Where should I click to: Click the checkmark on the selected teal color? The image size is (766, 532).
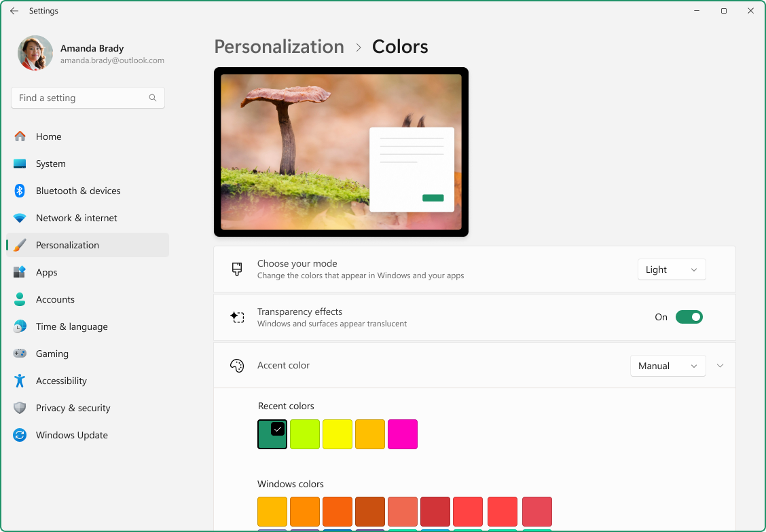click(276, 428)
